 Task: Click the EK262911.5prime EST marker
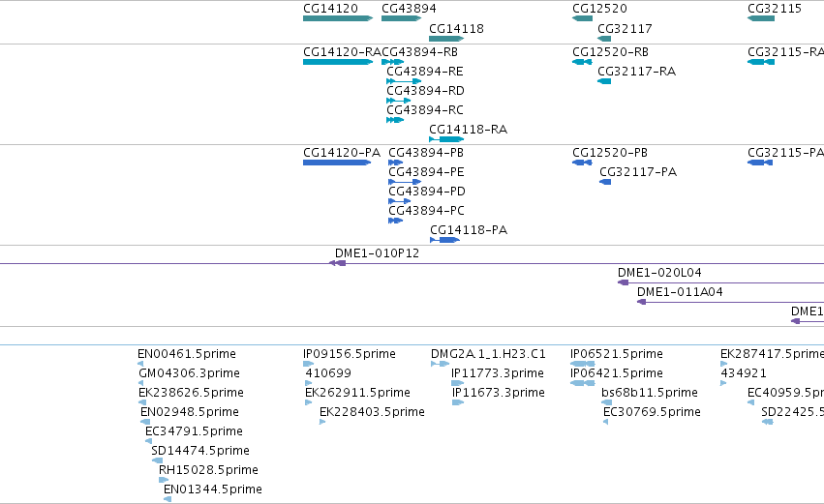(309, 402)
